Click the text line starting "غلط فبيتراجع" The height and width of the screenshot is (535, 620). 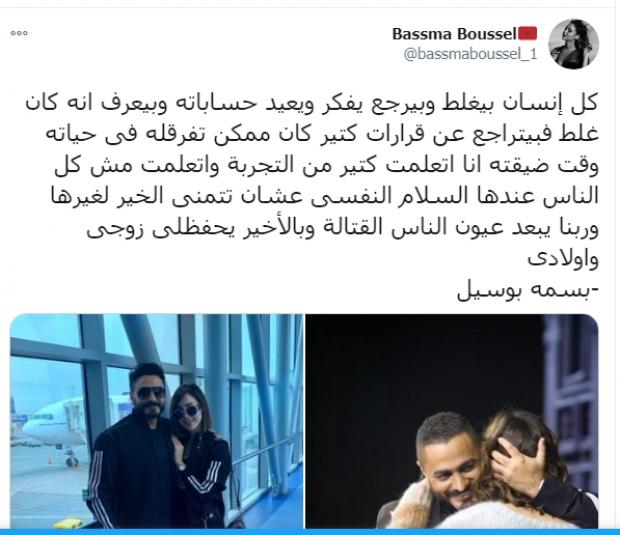(322, 134)
